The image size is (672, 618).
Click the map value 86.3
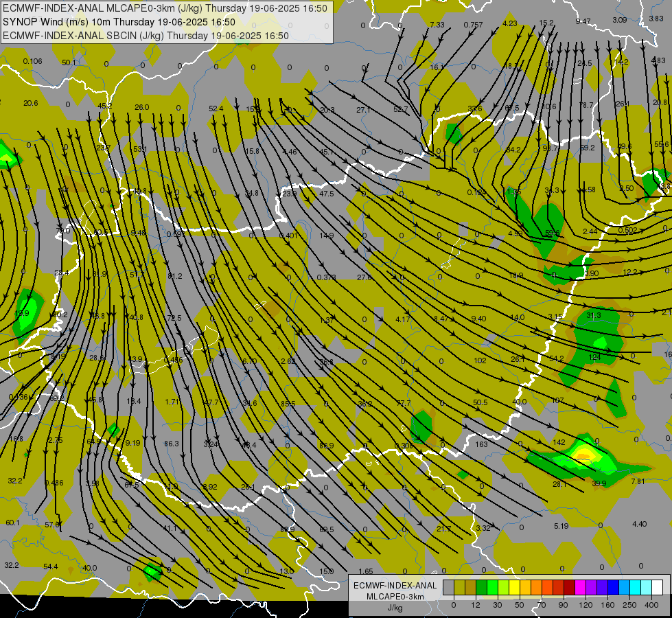tap(172, 444)
